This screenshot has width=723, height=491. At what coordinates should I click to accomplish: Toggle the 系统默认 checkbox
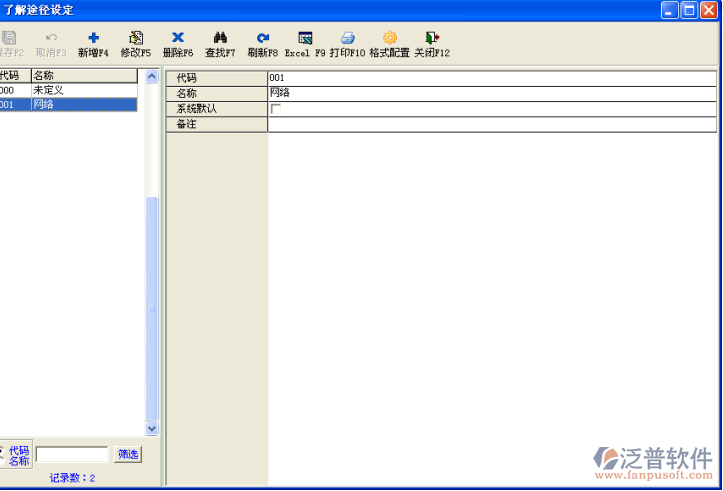[x=276, y=109]
